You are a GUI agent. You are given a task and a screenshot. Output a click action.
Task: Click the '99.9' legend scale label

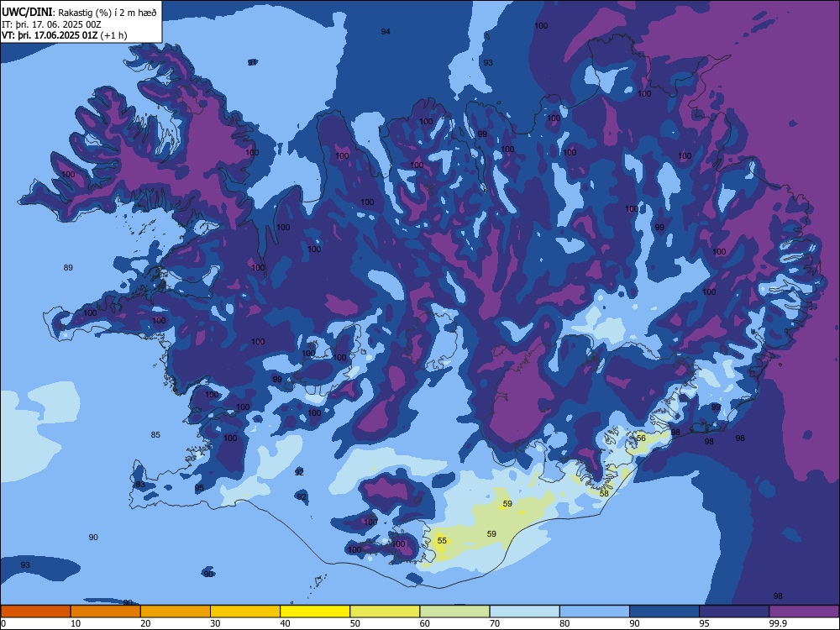(x=777, y=623)
